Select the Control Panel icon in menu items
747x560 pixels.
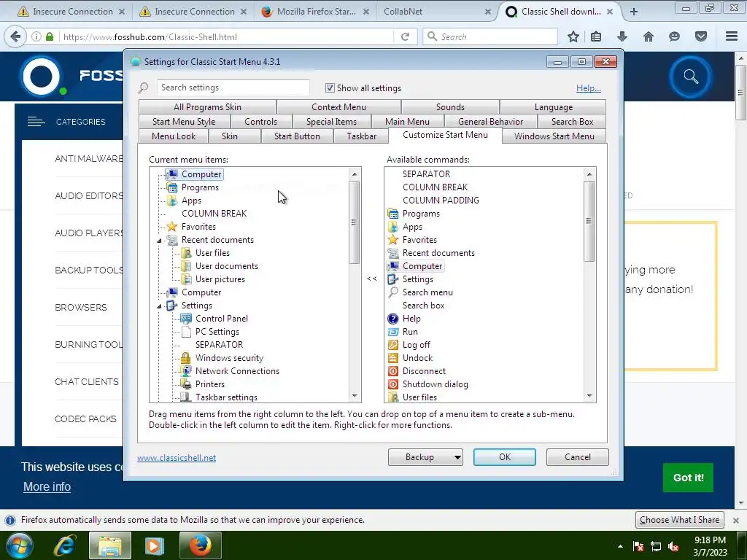tap(186, 319)
